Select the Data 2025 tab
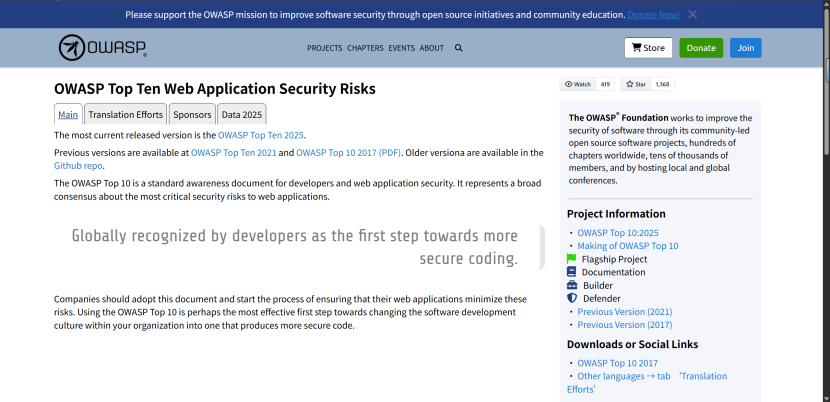This screenshot has height=402, width=830. pos(241,115)
